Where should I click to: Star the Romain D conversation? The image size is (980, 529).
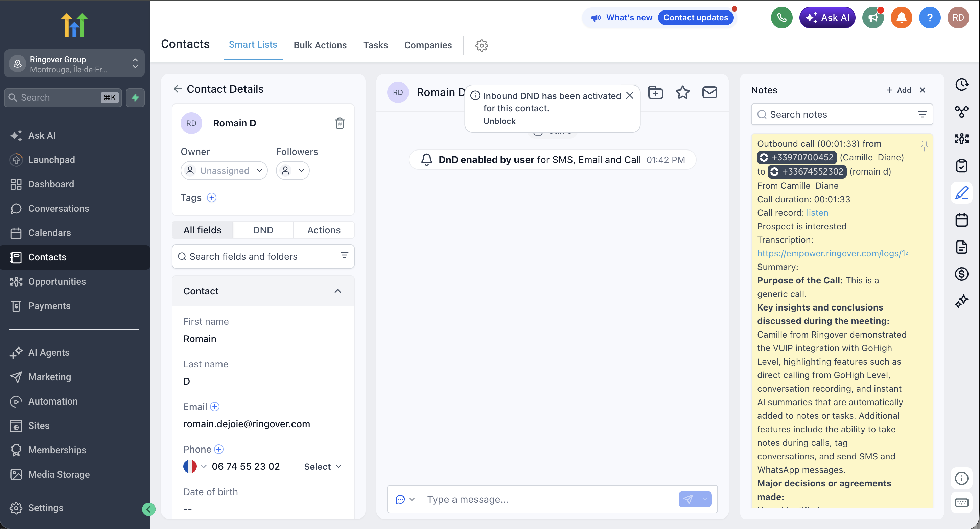coord(682,92)
